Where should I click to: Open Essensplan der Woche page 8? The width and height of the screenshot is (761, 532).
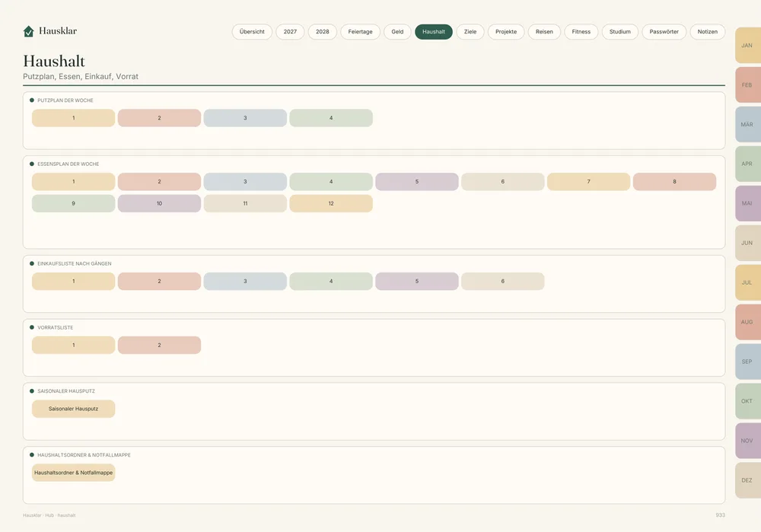[x=674, y=182]
